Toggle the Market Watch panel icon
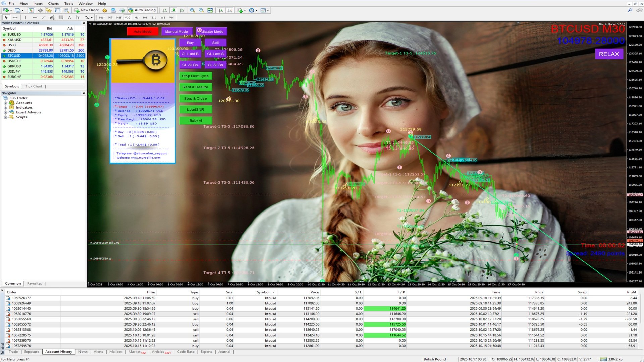This screenshot has height=362, width=644. 31,10
